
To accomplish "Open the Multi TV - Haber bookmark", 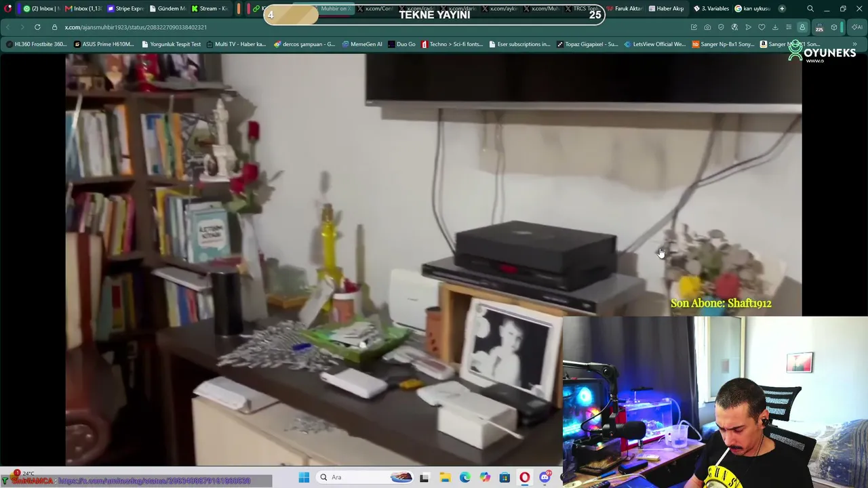I will point(237,44).
